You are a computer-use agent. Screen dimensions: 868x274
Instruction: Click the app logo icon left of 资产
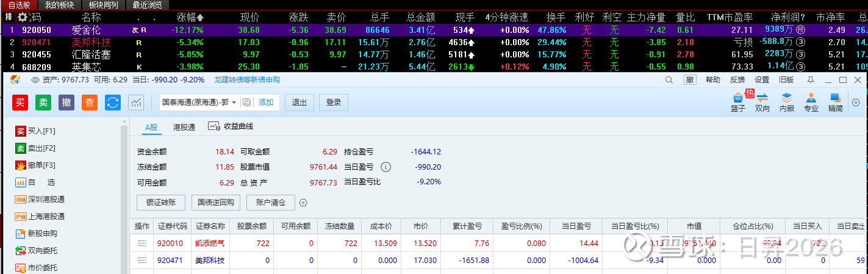click(16, 80)
